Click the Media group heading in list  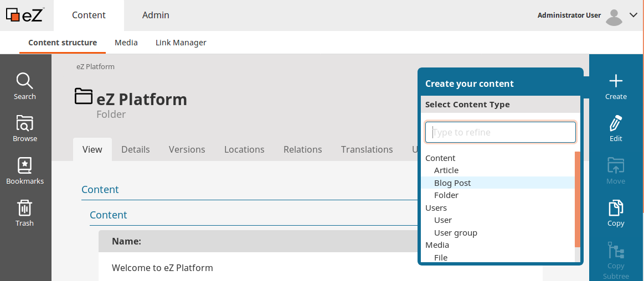437,245
